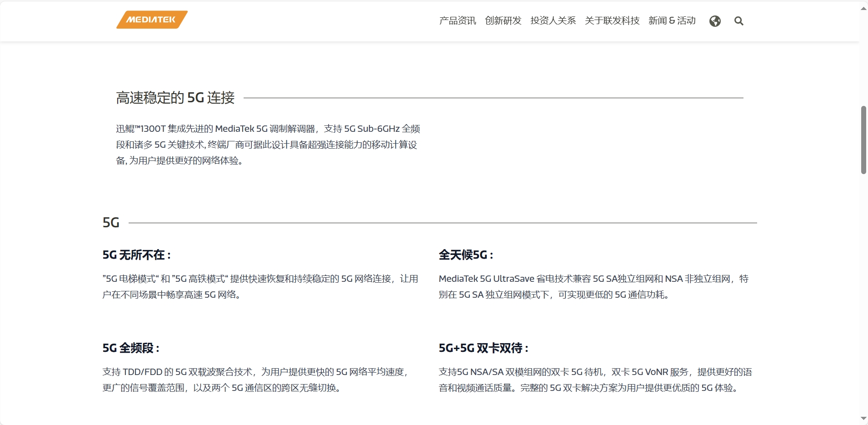Viewport: 868px width, 425px height.
Task: Click the heading 高速稳定的 5G 连接
Action: pyautogui.click(x=175, y=98)
